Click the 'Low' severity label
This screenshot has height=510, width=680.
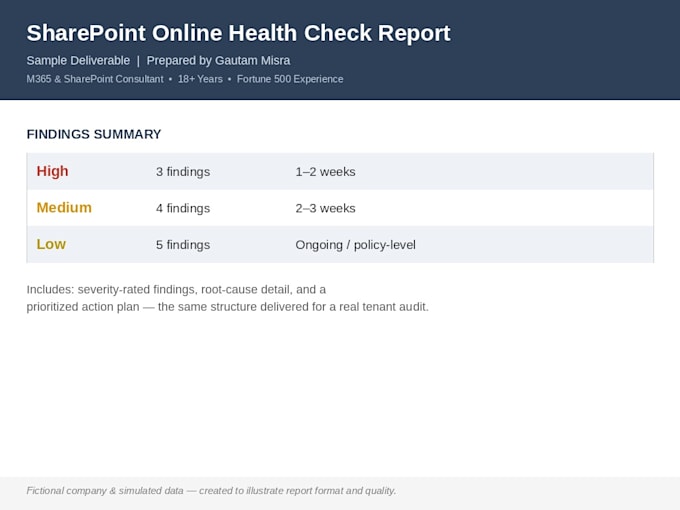[51, 244]
